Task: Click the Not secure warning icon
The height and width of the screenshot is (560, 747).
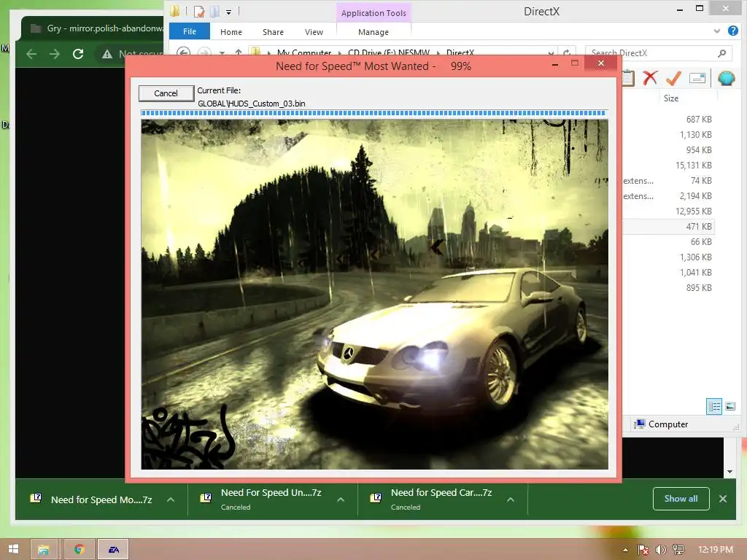Action: 107,54
